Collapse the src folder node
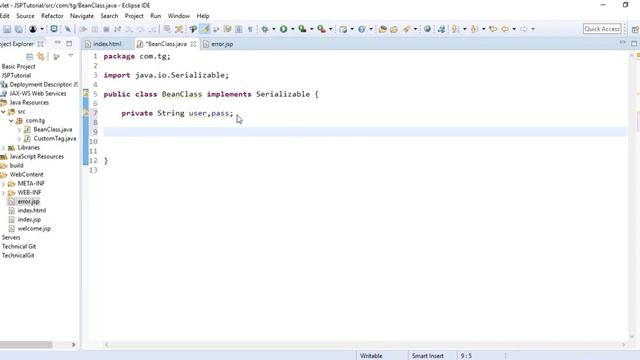The height and width of the screenshot is (360, 640). [x=3, y=111]
